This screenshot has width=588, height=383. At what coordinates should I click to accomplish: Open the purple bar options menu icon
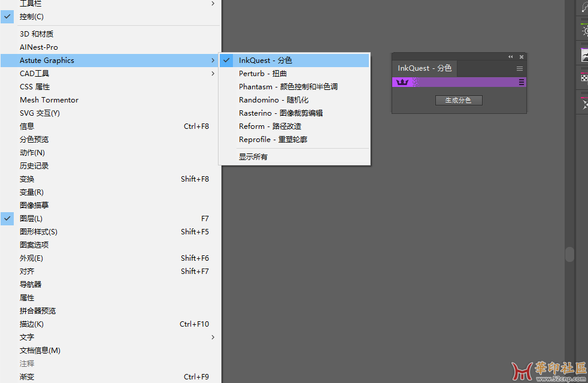[522, 82]
